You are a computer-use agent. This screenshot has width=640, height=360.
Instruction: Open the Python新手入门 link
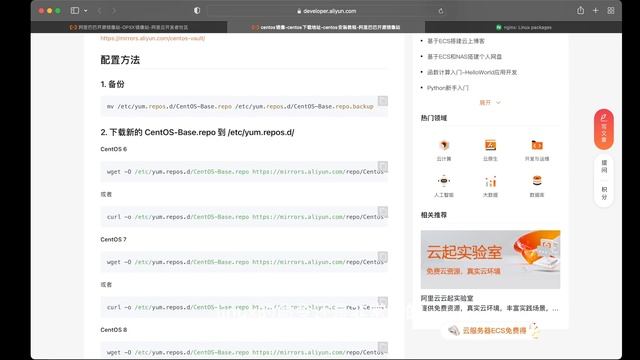click(448, 88)
